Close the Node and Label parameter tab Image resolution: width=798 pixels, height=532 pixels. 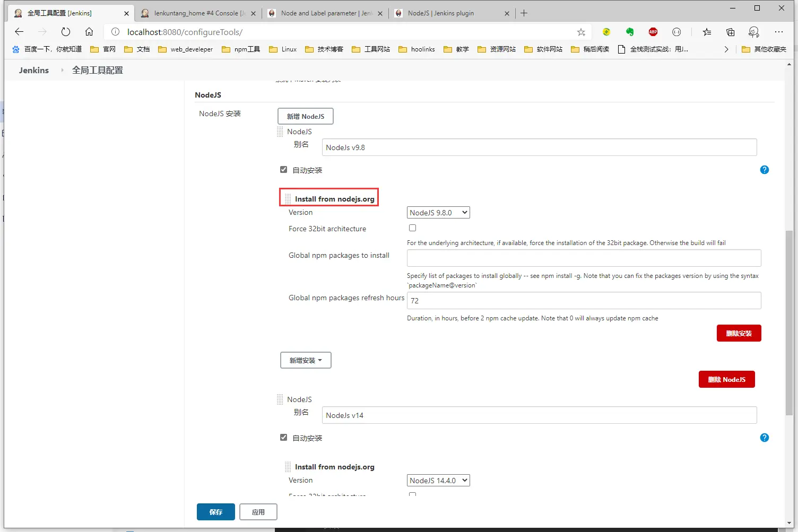click(380, 13)
